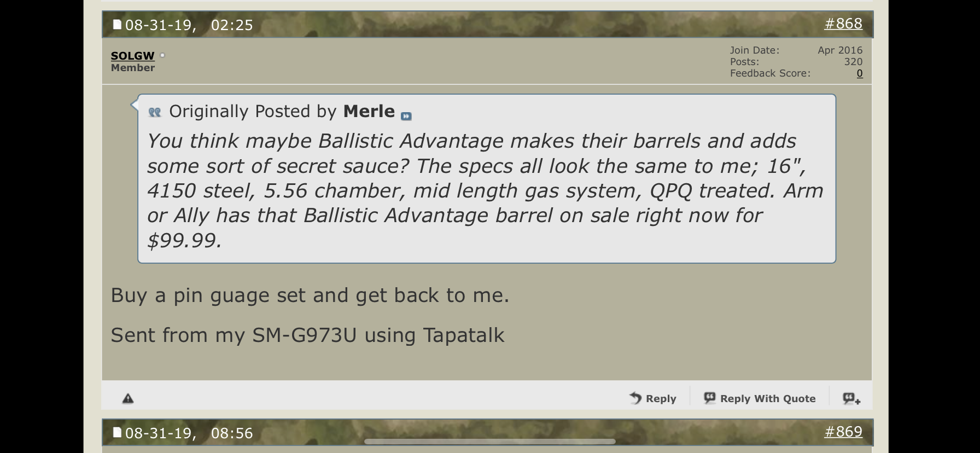Click the 'Buy a pin guage set' reply text
This screenshot has height=453, width=980.
[x=310, y=295]
